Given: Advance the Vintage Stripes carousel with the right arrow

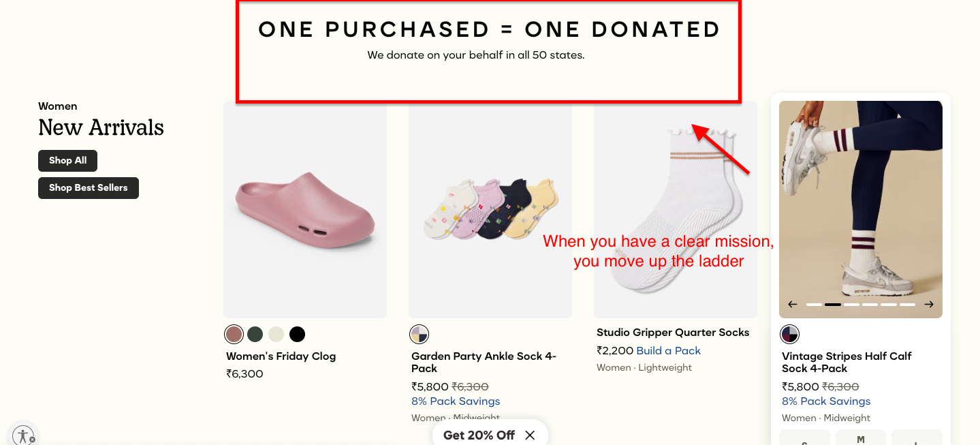Looking at the screenshot, I should point(928,304).
